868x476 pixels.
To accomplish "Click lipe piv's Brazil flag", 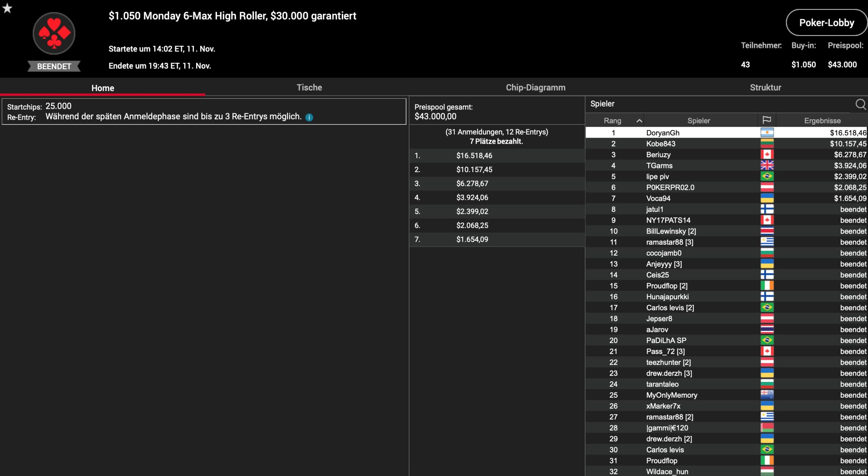I will click(x=767, y=176).
